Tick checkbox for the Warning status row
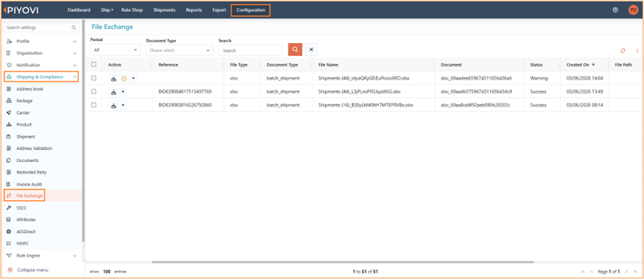 click(93, 78)
